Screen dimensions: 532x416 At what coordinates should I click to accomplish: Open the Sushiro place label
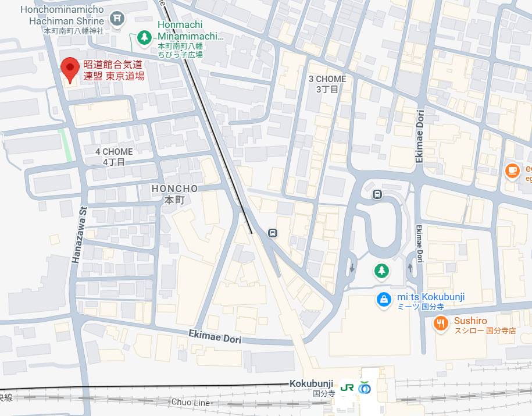point(485,325)
